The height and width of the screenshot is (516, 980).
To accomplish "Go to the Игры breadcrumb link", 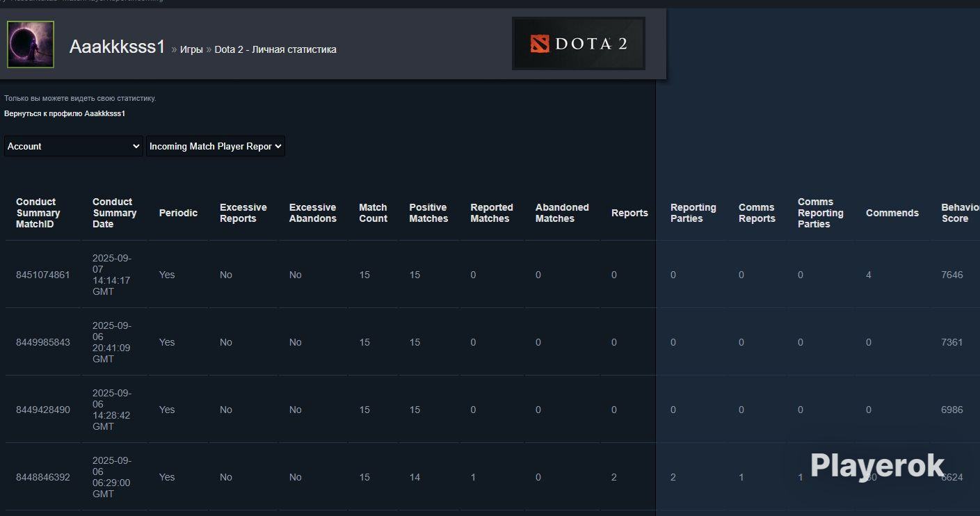I will [191, 49].
